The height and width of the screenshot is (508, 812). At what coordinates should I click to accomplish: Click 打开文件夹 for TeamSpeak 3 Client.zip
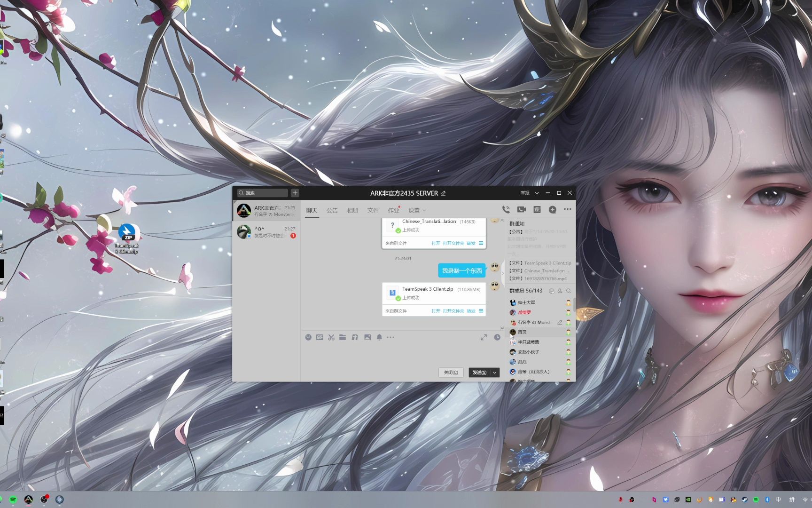[453, 311]
